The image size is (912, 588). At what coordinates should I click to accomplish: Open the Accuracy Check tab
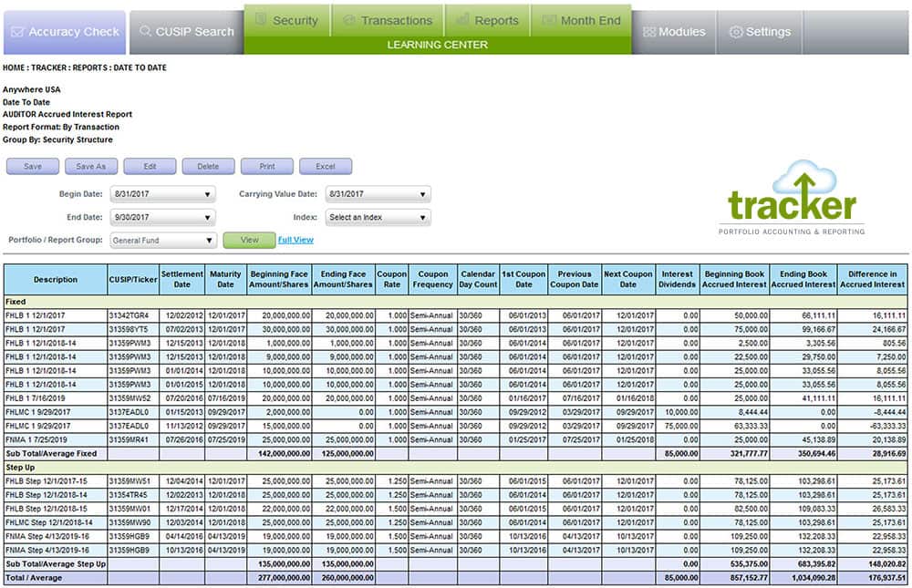pyautogui.click(x=63, y=32)
